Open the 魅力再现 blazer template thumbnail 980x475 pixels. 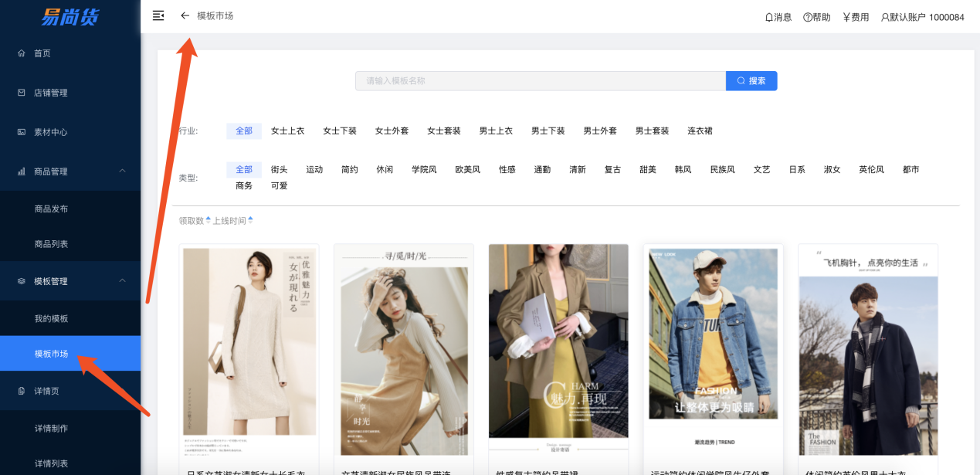pos(558,351)
